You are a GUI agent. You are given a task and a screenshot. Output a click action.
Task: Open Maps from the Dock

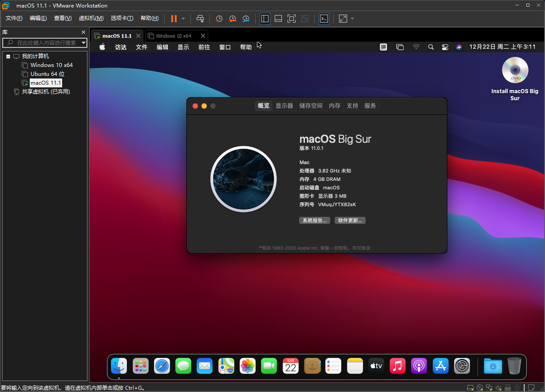[x=226, y=366]
